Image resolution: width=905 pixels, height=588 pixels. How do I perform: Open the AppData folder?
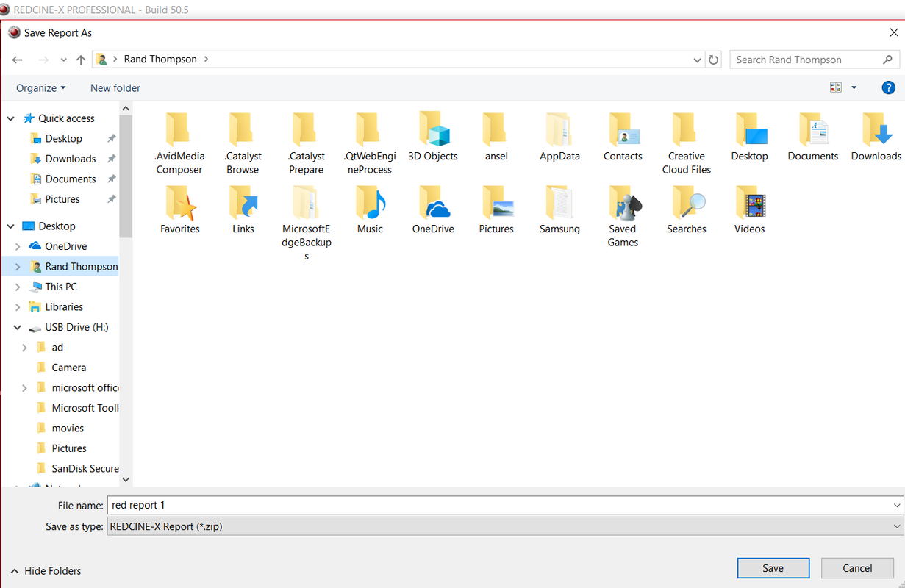559,137
